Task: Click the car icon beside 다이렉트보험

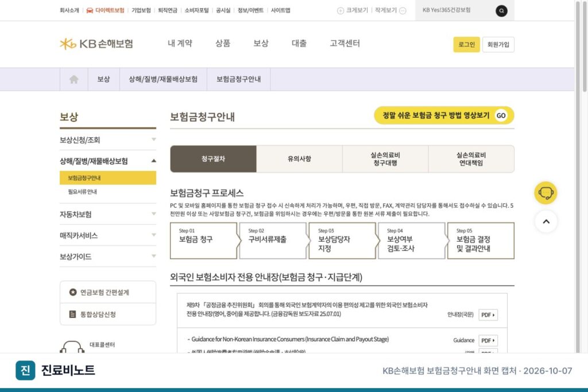Action: point(90,10)
